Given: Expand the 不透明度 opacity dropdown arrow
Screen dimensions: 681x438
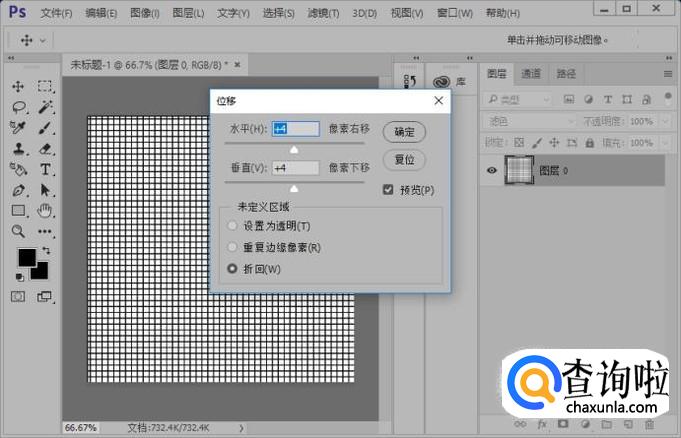Looking at the screenshot, I should click(662, 121).
